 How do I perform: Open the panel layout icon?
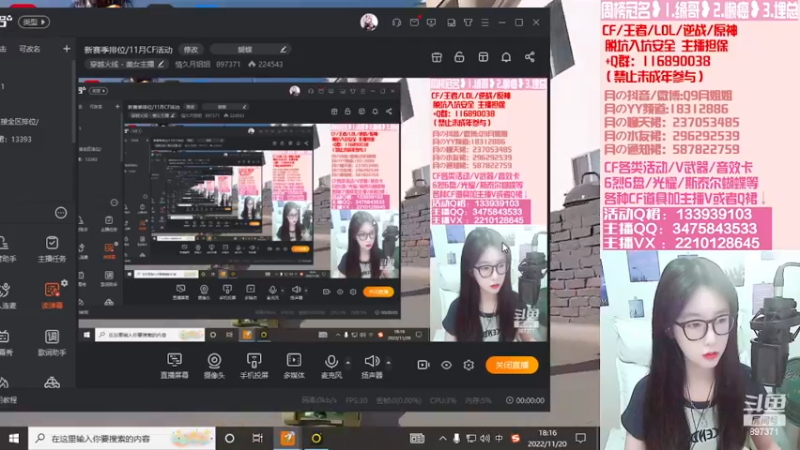click(483, 57)
